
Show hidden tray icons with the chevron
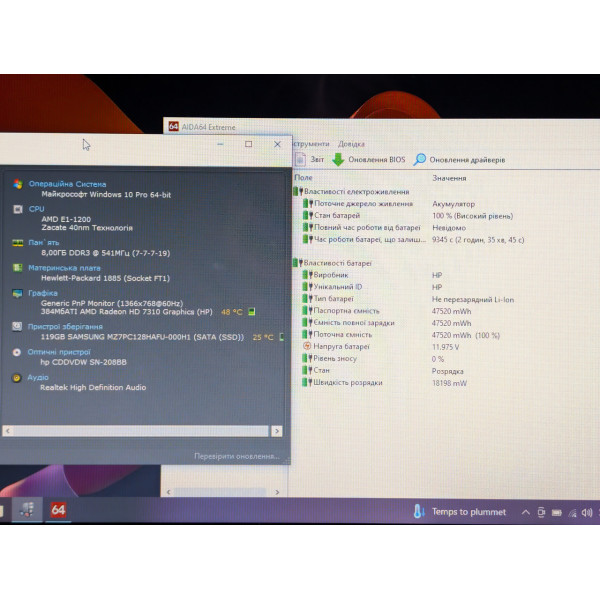tap(526, 512)
